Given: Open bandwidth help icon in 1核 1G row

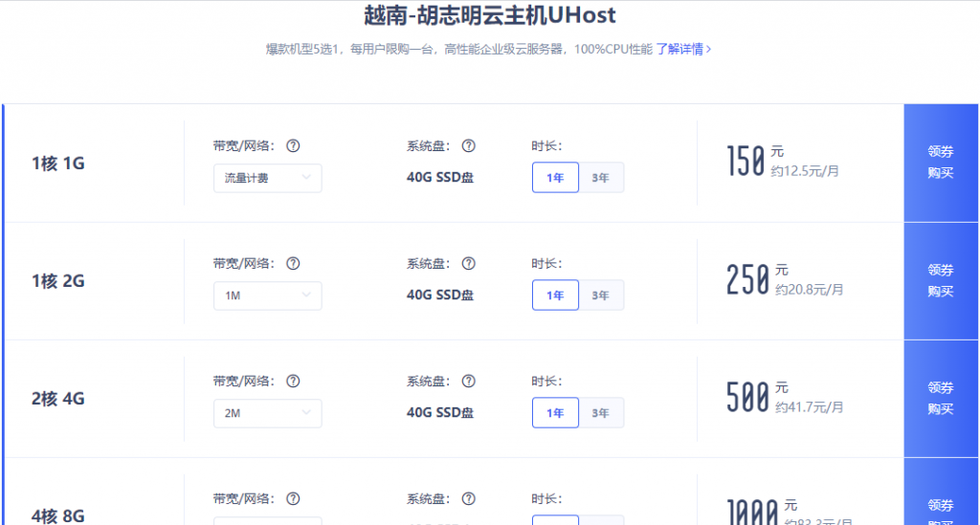Looking at the screenshot, I should tap(293, 146).
